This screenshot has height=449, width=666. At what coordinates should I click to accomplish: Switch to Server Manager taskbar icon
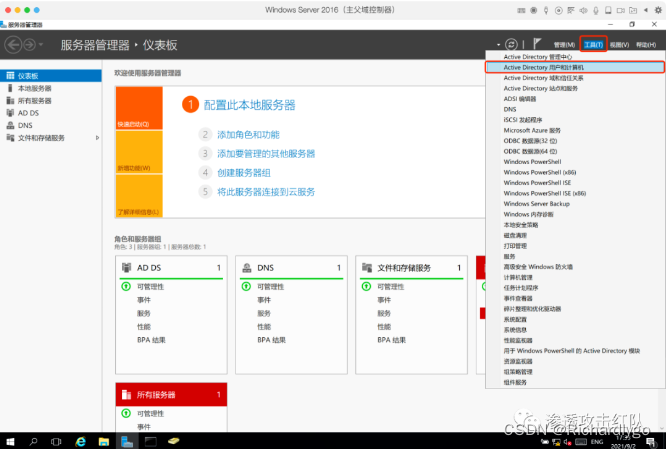coord(127,442)
